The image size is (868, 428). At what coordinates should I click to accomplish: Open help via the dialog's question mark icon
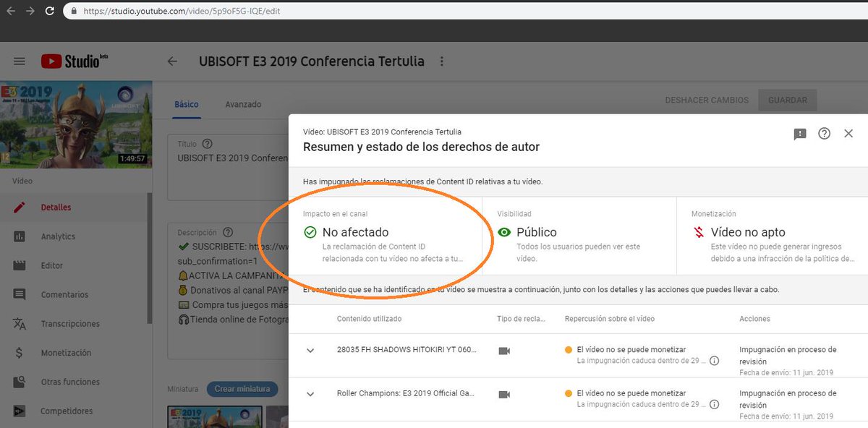tap(824, 134)
